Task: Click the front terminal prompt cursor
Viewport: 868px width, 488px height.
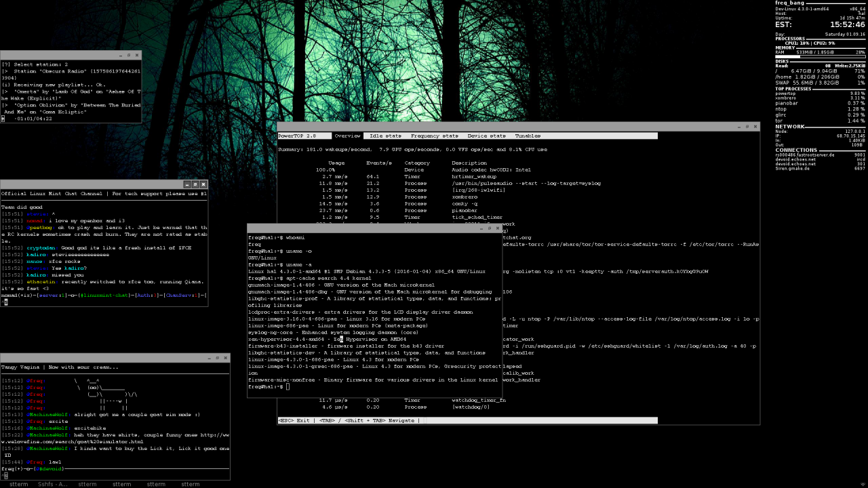Action: [x=288, y=386]
